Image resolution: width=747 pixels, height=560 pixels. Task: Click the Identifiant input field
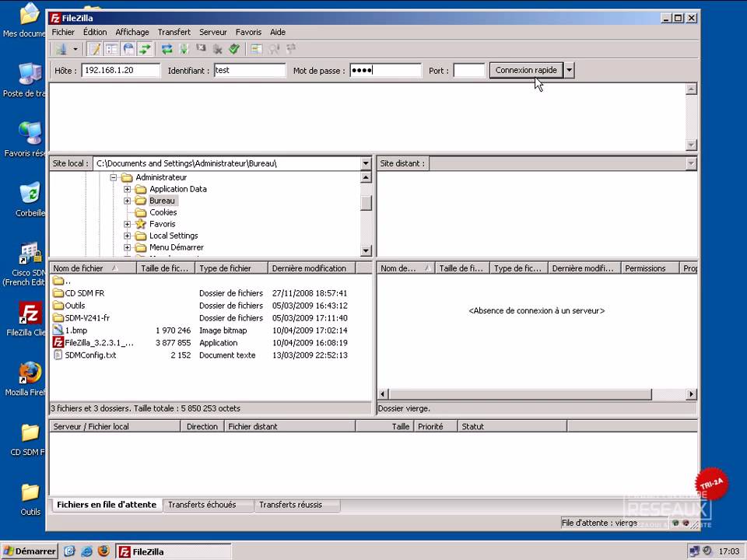(250, 71)
